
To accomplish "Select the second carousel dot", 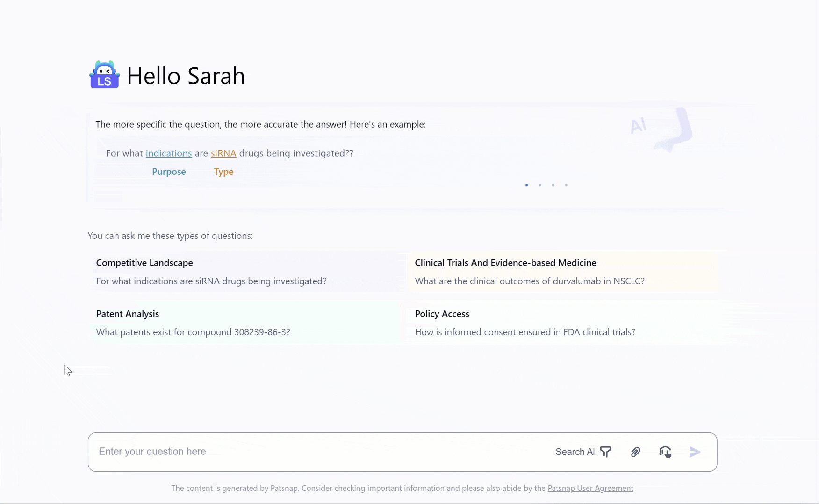I will pyautogui.click(x=539, y=185).
